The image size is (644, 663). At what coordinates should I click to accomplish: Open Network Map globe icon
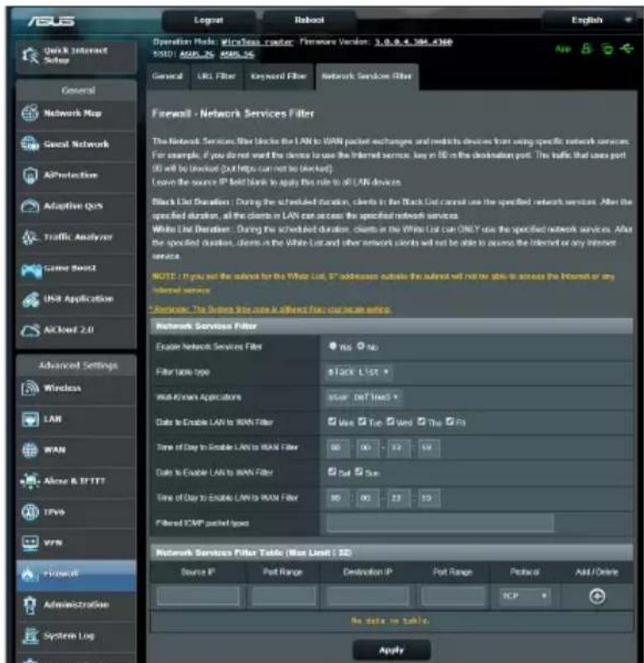(30, 113)
